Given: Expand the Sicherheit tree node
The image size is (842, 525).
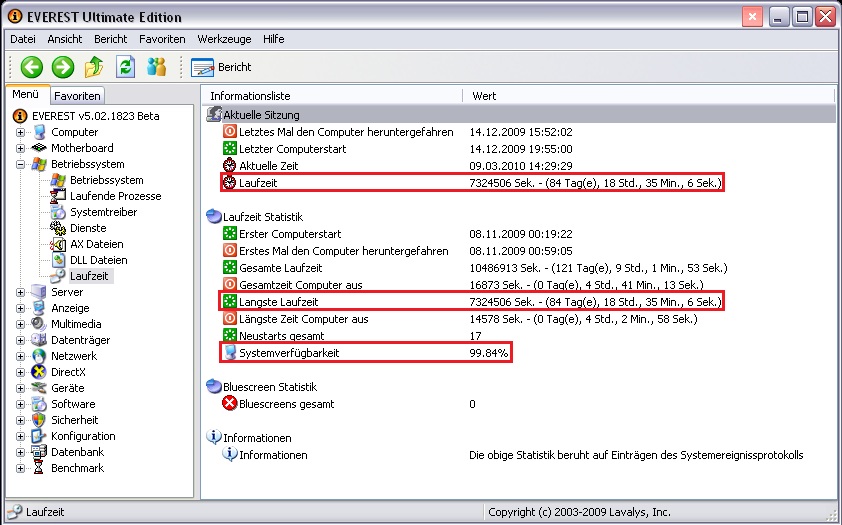Looking at the screenshot, I should point(20,420).
